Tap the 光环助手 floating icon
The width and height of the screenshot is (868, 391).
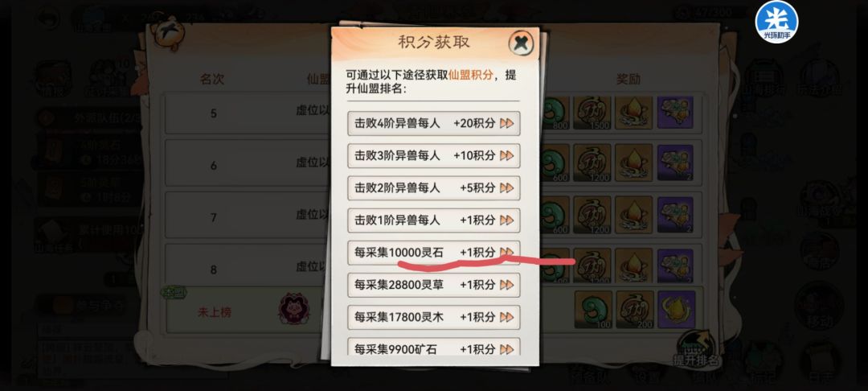(776, 23)
